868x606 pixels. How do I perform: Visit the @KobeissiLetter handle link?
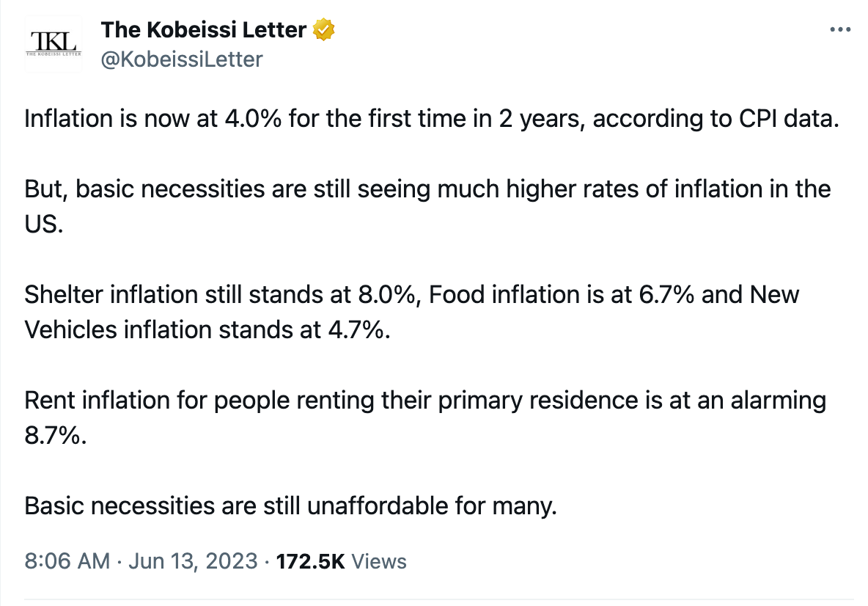[182, 59]
